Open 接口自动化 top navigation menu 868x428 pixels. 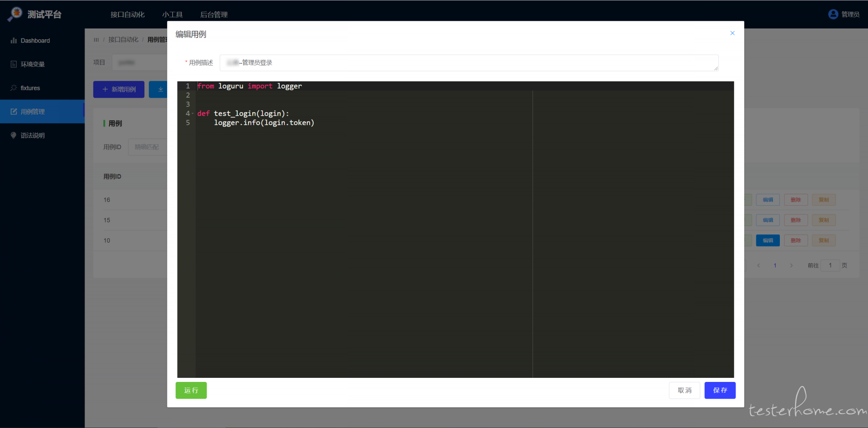point(127,14)
